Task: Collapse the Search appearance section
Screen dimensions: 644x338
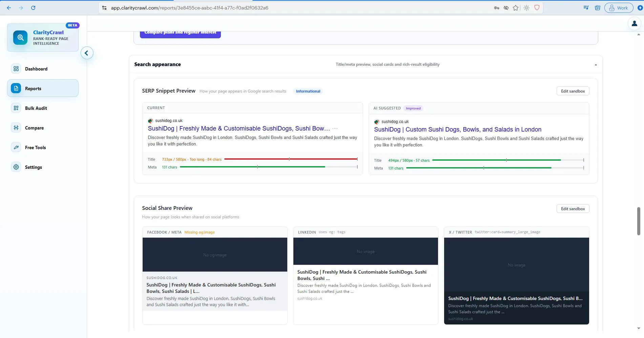Action: click(596, 64)
